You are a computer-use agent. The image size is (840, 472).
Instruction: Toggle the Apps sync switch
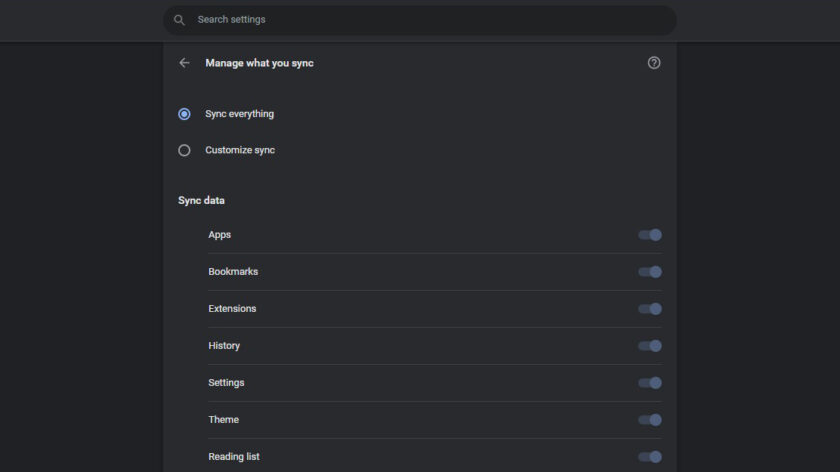650,235
